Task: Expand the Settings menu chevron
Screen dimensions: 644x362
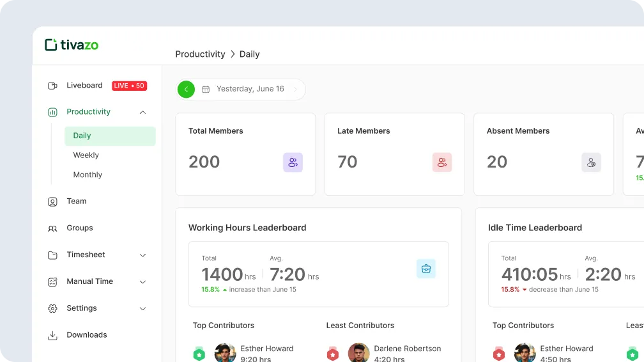Action: coord(142,309)
